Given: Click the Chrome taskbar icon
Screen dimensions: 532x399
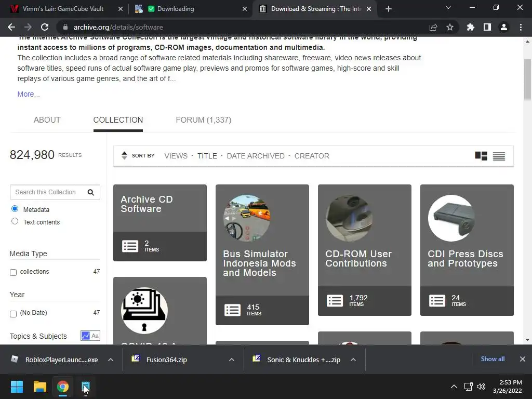Looking at the screenshot, I should coord(62,387).
